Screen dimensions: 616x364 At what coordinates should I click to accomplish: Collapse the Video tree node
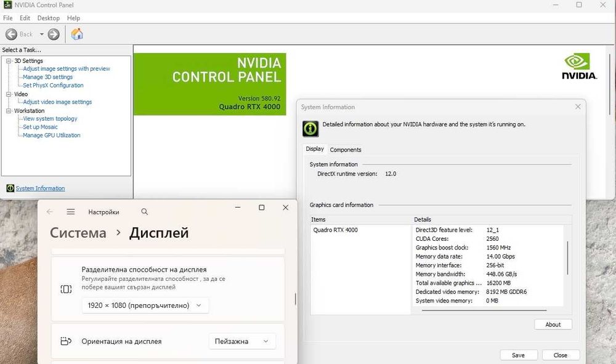pos(9,94)
